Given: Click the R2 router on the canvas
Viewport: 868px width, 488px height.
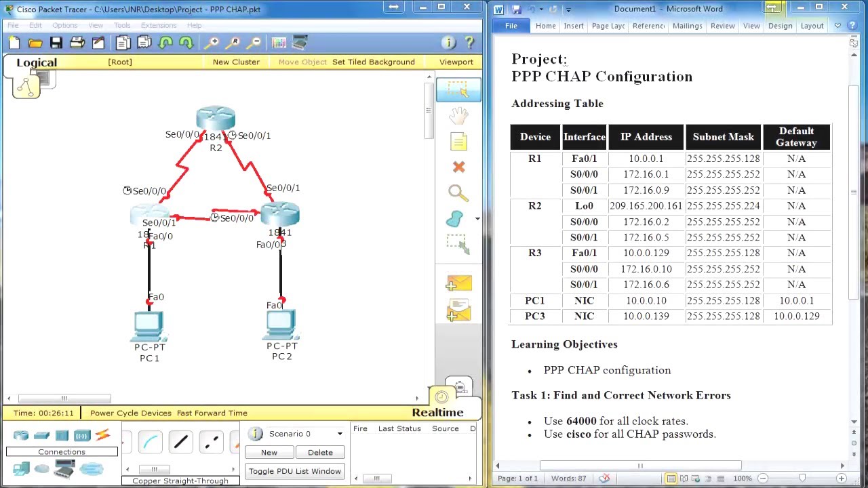Looking at the screenshot, I should (x=216, y=119).
